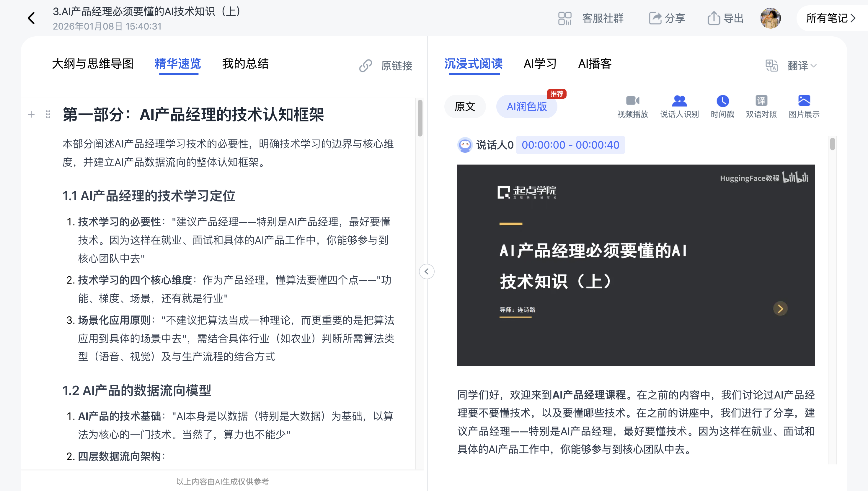Click heading 1.2 AI产品的数据流向模型
This screenshot has width=868, height=491.
click(137, 391)
